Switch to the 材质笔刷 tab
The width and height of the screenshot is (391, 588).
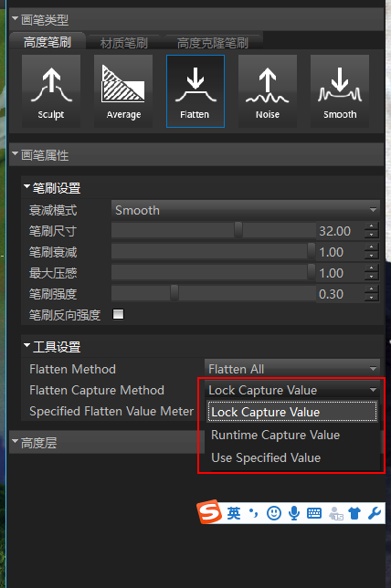(124, 43)
